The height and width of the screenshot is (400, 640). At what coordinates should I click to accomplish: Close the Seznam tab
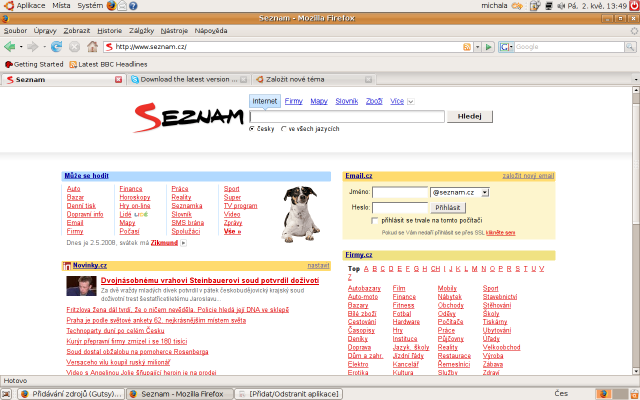coord(118,80)
